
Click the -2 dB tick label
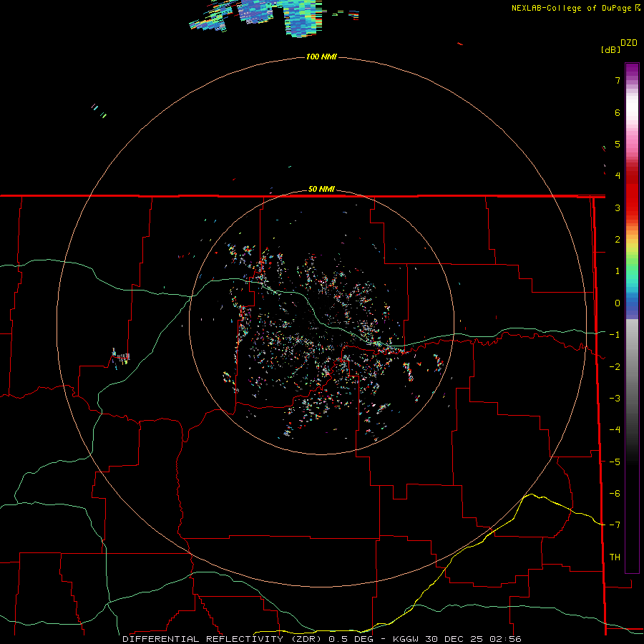pos(615,367)
